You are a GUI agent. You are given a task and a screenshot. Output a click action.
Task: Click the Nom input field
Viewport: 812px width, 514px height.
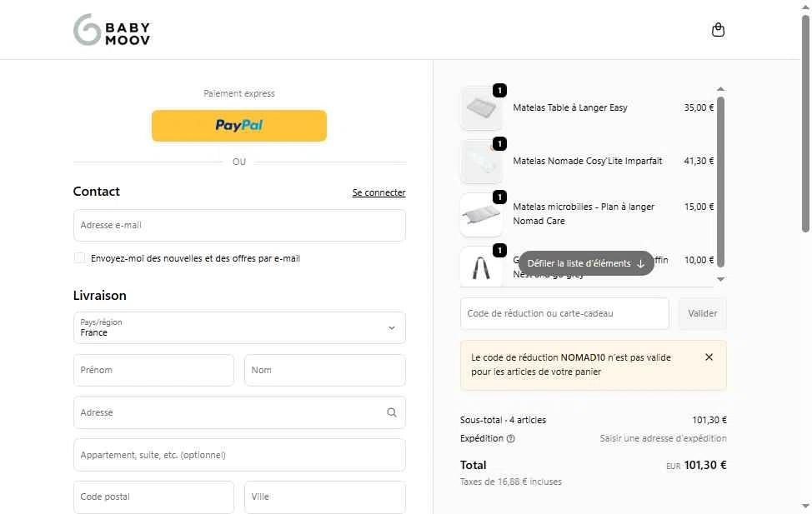[x=324, y=370]
